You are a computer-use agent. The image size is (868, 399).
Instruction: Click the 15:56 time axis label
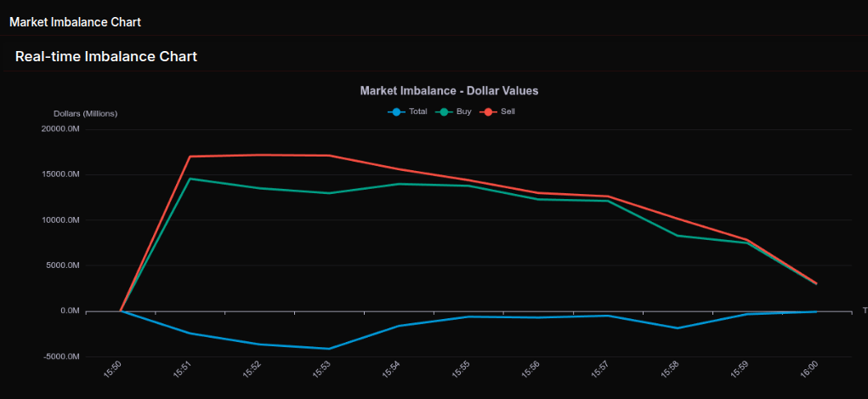530,370
